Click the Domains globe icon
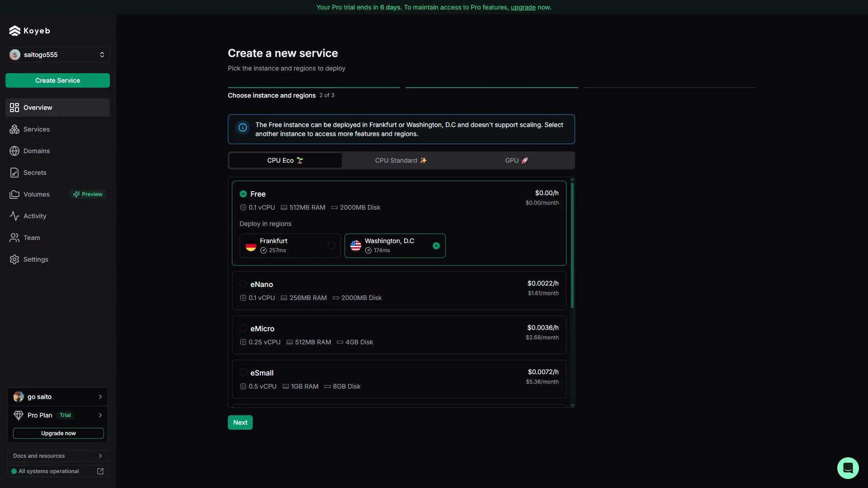Image resolution: width=868 pixels, height=488 pixels. click(14, 151)
